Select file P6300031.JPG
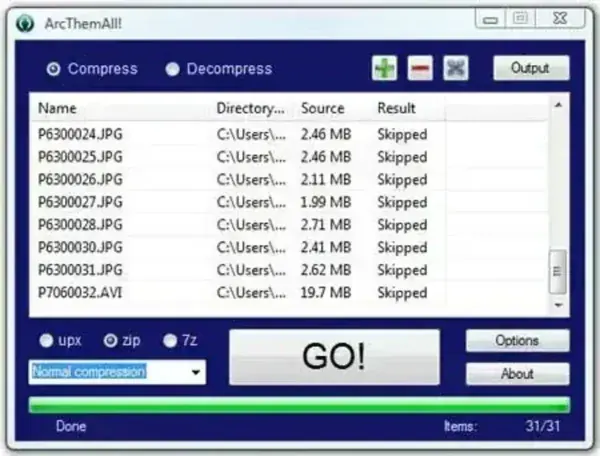Image resolution: width=600 pixels, height=456 pixels. coord(80,270)
